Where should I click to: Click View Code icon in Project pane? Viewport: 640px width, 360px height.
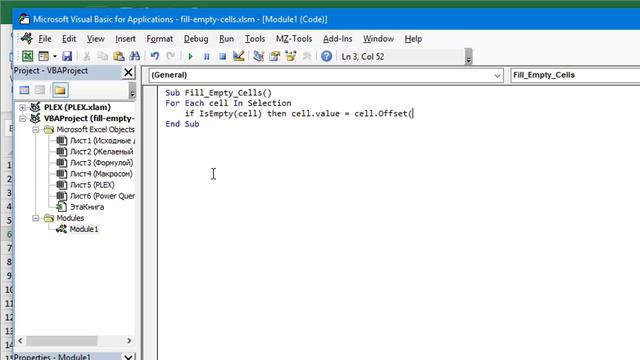[x=24, y=90]
